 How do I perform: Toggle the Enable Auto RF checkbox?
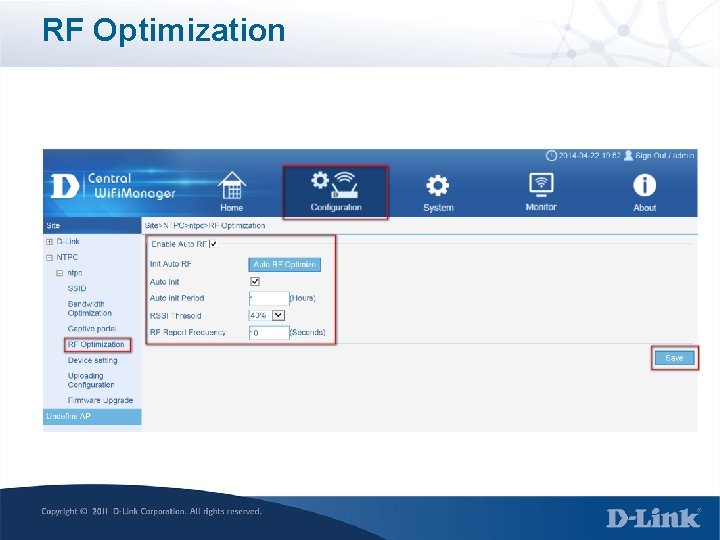[214, 244]
